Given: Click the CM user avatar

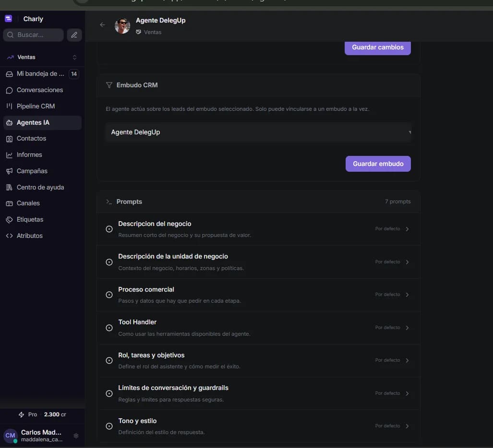Looking at the screenshot, I should click(10, 436).
